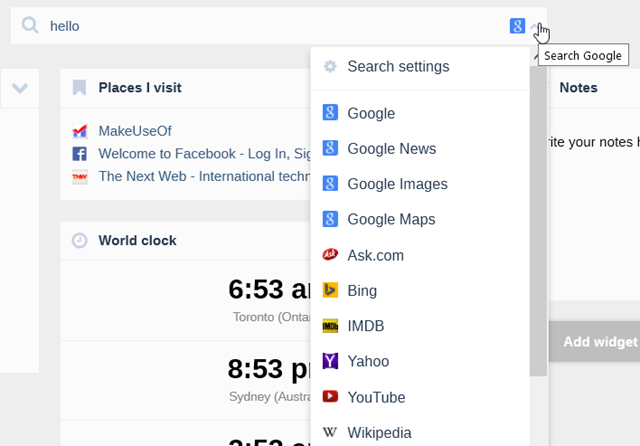The height and width of the screenshot is (446, 640).
Task: Click the Bing logo icon
Action: 331,290
